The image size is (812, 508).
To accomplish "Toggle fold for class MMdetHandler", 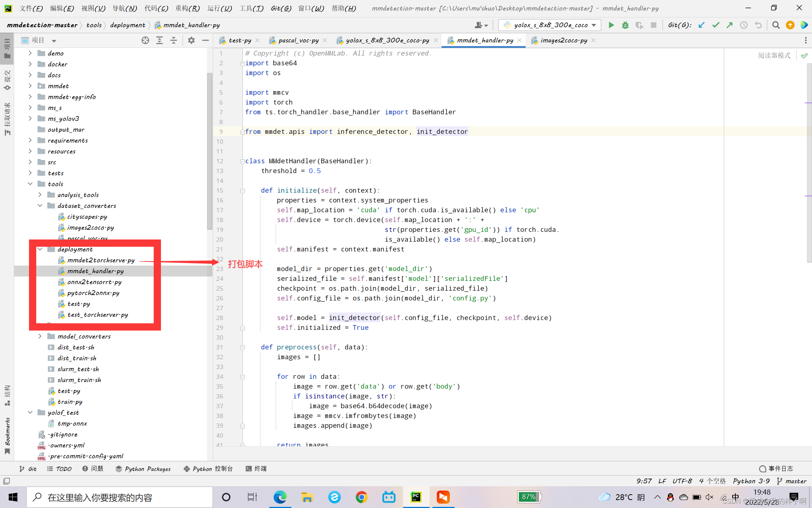I will pyautogui.click(x=243, y=161).
